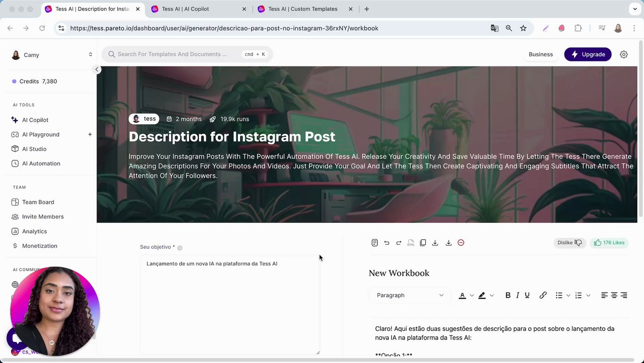This screenshot has width=644, height=363.
Task: Open Team Board in sidebar
Action: [x=38, y=202]
